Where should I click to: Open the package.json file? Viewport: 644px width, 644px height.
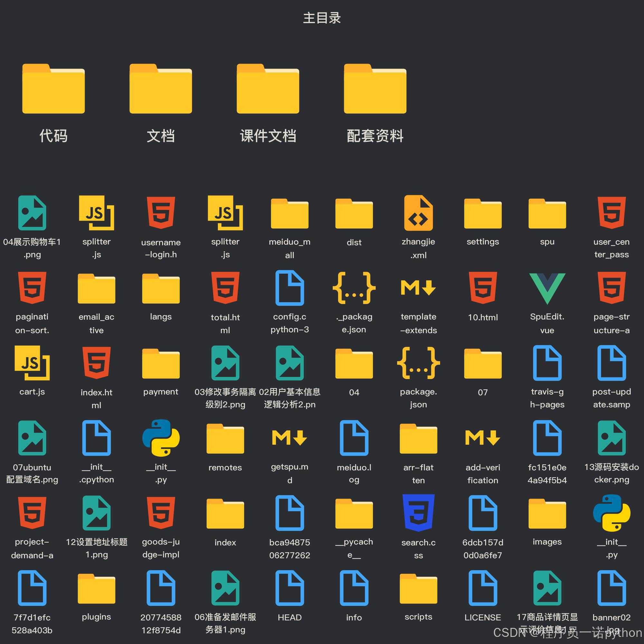pyautogui.click(x=418, y=363)
